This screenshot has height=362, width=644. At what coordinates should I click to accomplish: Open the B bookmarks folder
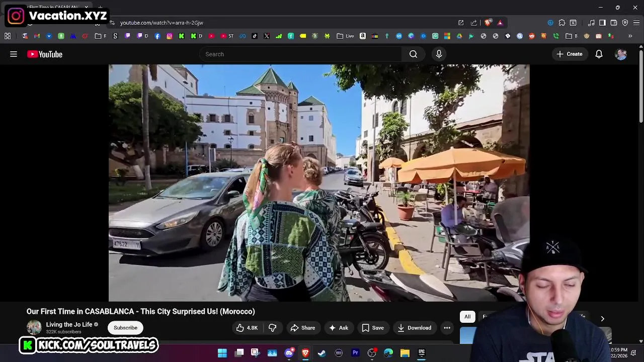(572, 36)
